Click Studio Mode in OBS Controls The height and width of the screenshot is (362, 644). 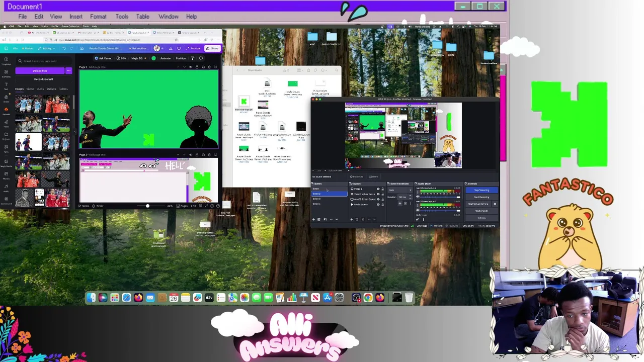click(481, 211)
